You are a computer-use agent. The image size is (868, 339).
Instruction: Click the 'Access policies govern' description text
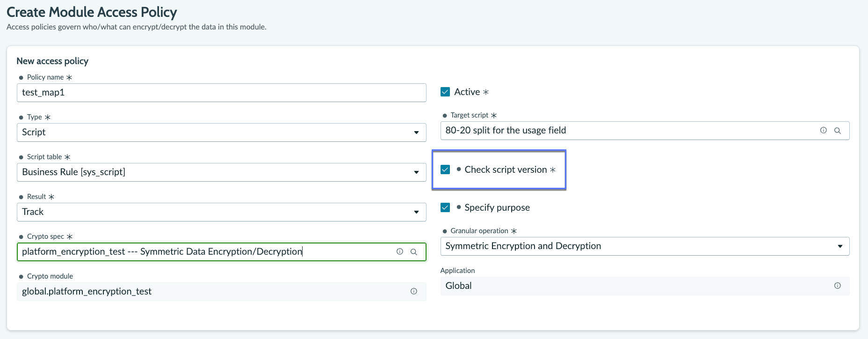point(137,27)
